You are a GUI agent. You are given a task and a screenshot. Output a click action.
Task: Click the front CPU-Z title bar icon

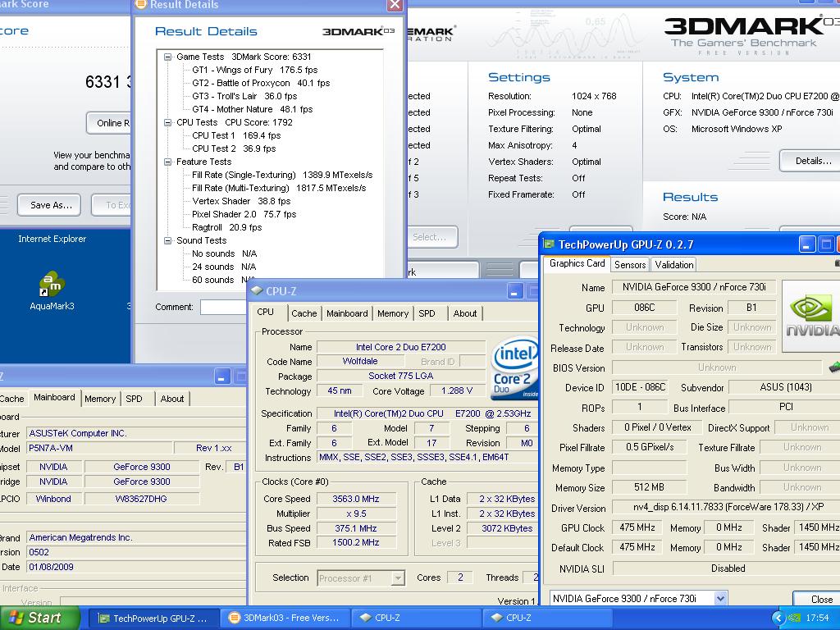click(x=257, y=291)
